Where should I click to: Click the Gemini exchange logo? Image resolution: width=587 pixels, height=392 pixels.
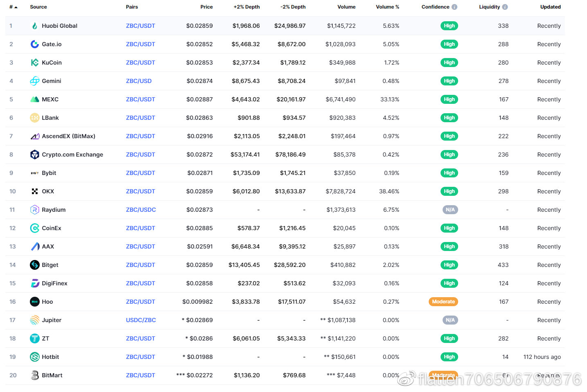(x=35, y=81)
